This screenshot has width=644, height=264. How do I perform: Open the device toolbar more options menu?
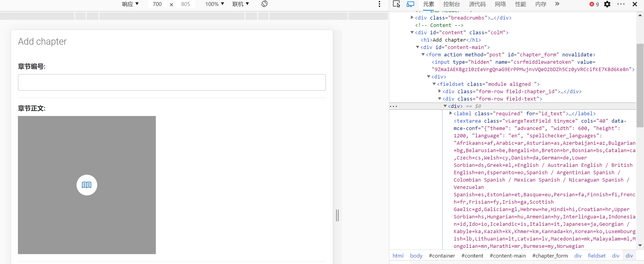pos(379,4)
